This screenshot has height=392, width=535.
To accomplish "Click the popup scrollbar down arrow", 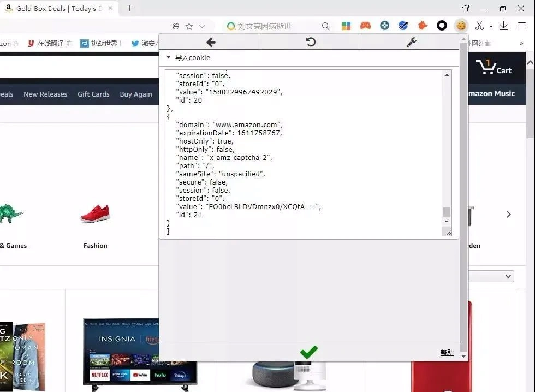I will (463, 357).
